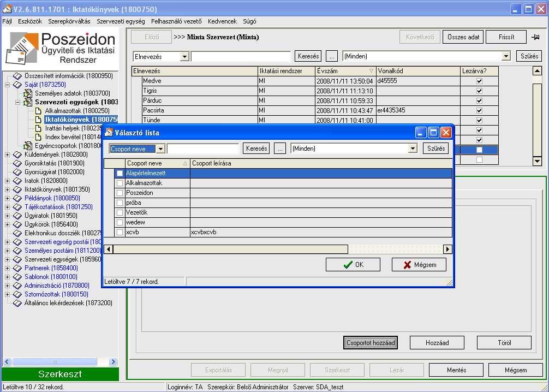Image resolution: width=549 pixels, height=392 pixels.
Task: Toggle Lezárva checkbox for Pacsirta row
Action: click(x=479, y=110)
